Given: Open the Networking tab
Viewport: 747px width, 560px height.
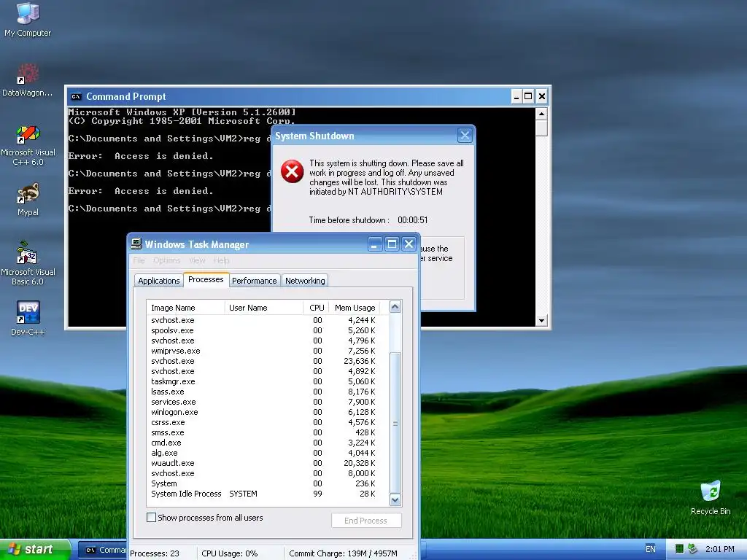Looking at the screenshot, I should point(305,281).
